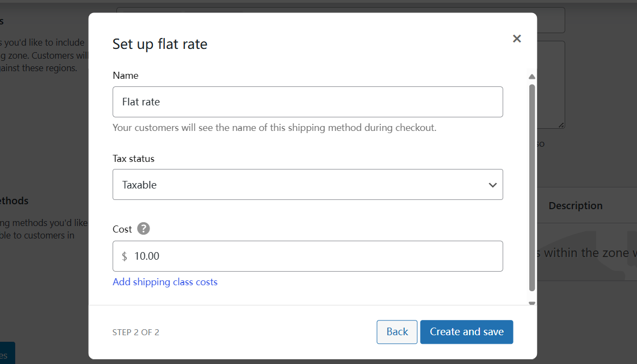Viewport: 637px width, 364px height.
Task: Click the STEP 2 OF 2 label
Action: point(135,332)
